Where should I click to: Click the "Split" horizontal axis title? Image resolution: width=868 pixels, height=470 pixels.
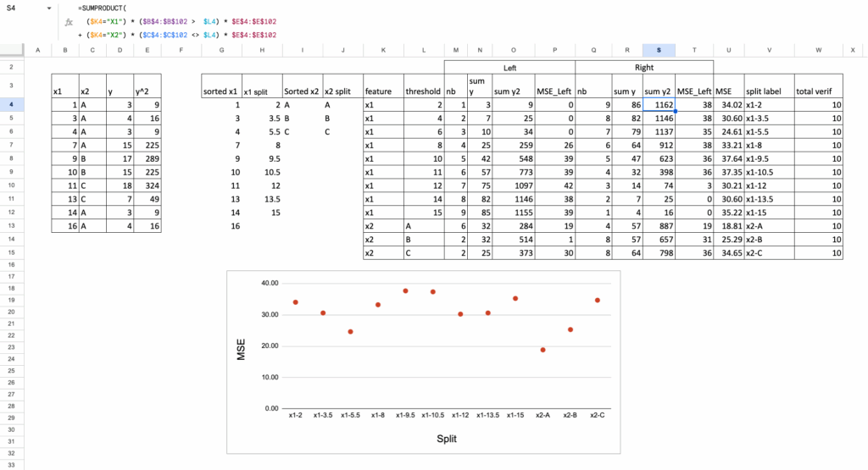click(448, 439)
